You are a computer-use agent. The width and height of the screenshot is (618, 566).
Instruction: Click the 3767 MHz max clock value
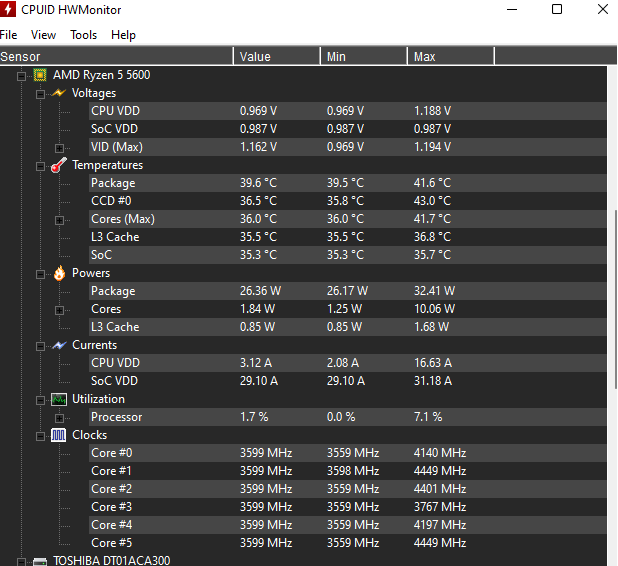[x=440, y=507]
